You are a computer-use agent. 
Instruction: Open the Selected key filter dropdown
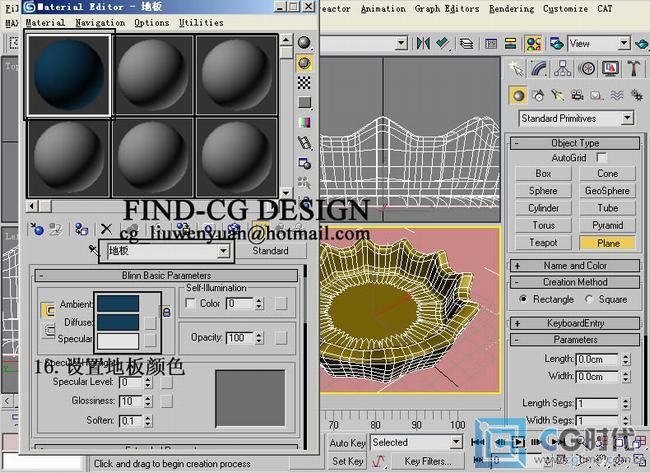click(416, 442)
